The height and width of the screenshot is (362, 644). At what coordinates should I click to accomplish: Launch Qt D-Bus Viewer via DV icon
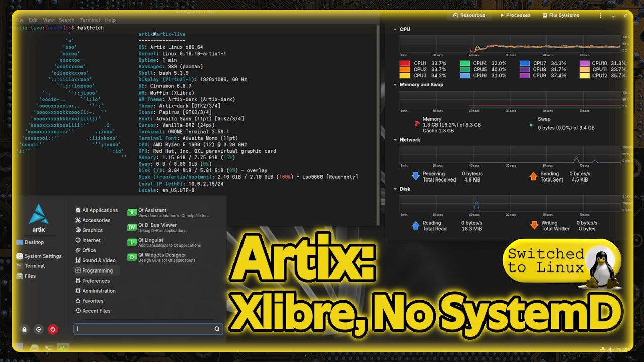[132, 227]
